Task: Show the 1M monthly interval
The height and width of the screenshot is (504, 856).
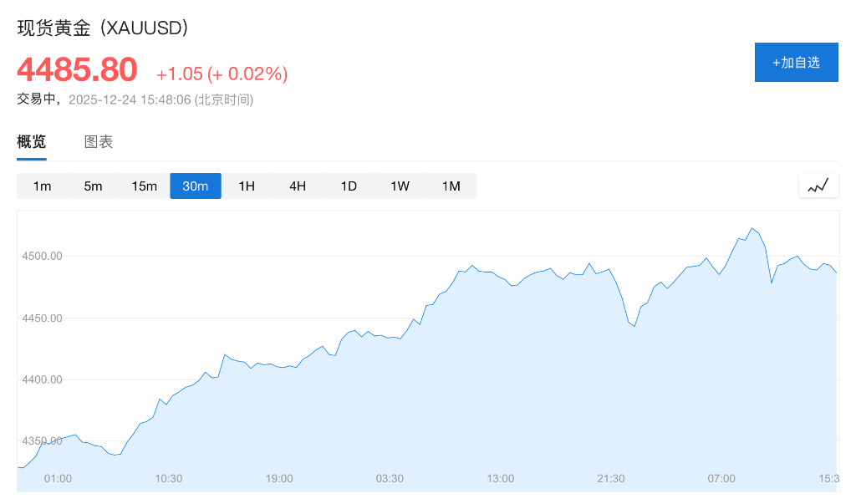Action: [451, 186]
